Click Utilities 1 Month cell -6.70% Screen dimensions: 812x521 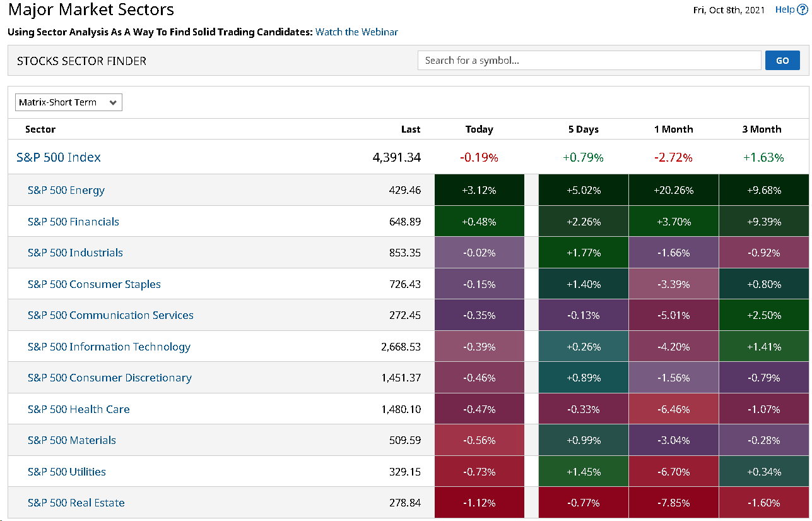[674, 472]
